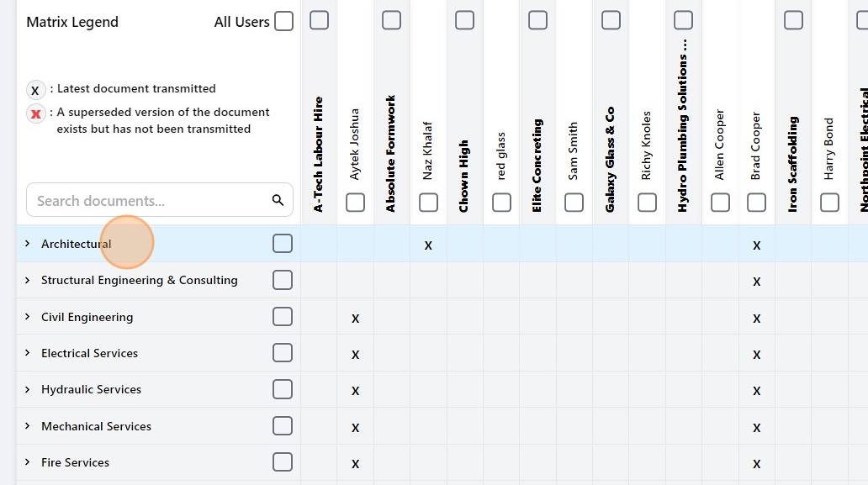This screenshot has height=485, width=868.
Task: Click the Elite Concreting column header
Action: click(x=537, y=165)
